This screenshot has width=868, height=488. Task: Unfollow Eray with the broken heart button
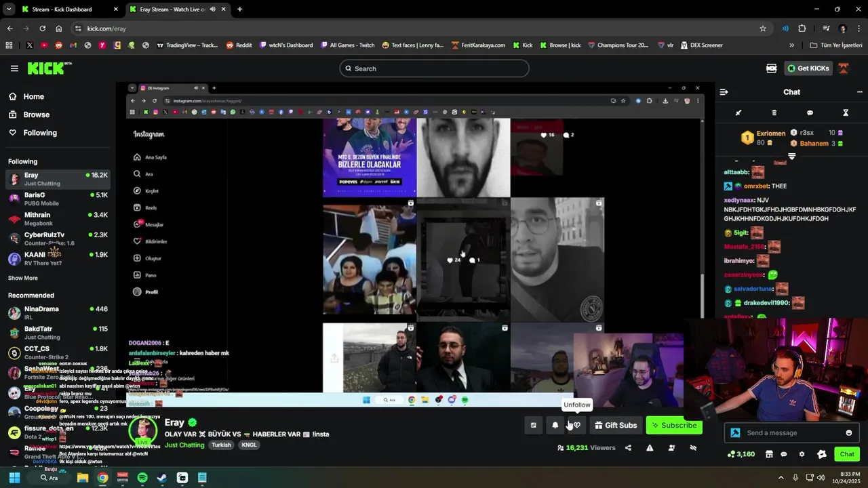[x=576, y=425]
